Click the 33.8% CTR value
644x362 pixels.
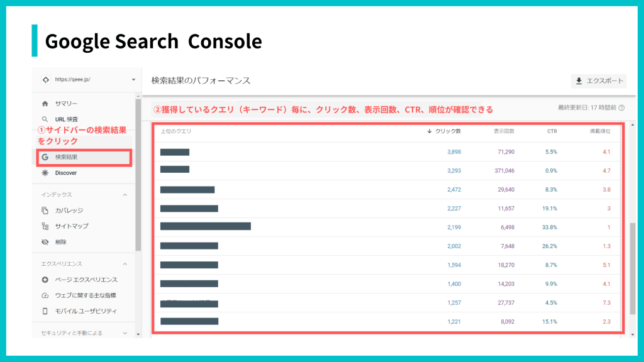click(x=550, y=228)
